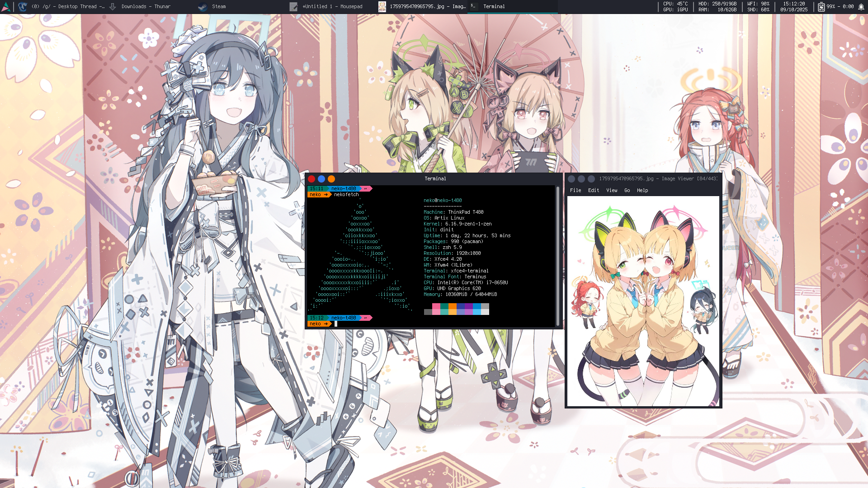This screenshot has width=868, height=488.
Task: Click the battery charging status icon
Action: click(821, 7)
